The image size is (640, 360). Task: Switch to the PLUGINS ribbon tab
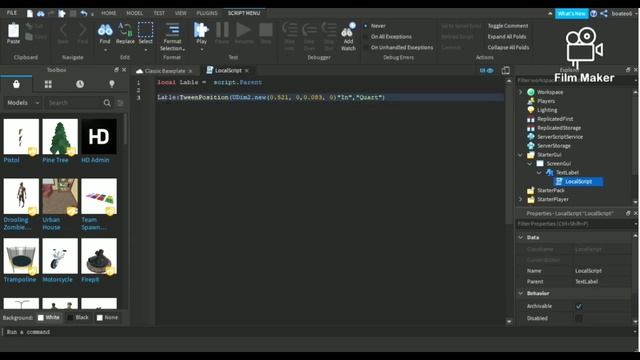pyautogui.click(x=207, y=13)
